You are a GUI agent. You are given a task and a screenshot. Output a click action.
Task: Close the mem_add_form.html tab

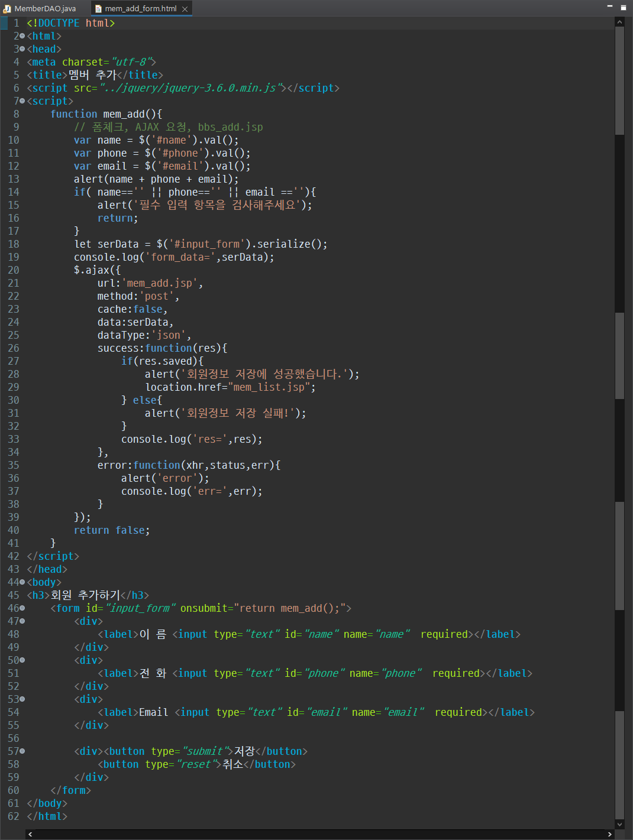tap(185, 9)
